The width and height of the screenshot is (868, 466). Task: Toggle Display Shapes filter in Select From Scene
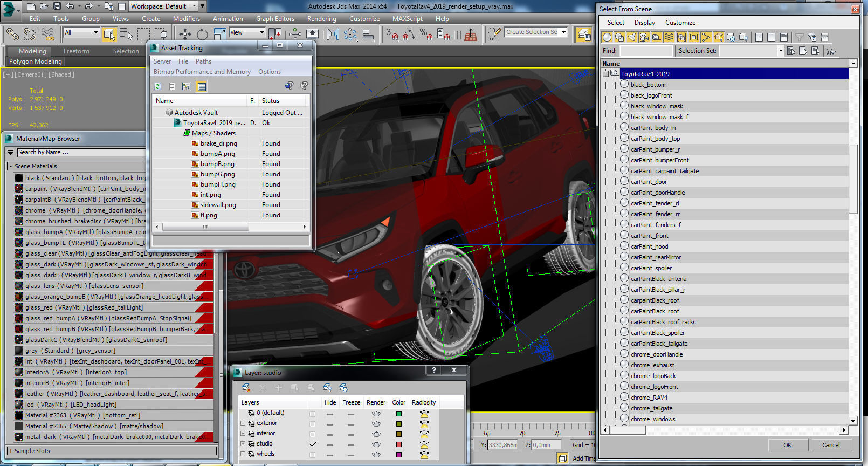[619, 37]
